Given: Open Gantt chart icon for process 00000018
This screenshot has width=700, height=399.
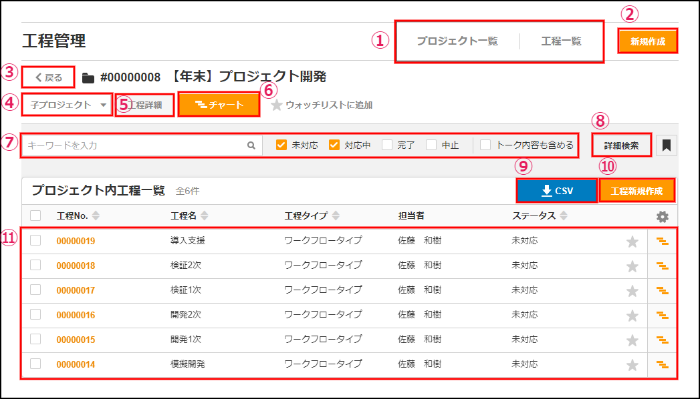Looking at the screenshot, I should [x=662, y=266].
